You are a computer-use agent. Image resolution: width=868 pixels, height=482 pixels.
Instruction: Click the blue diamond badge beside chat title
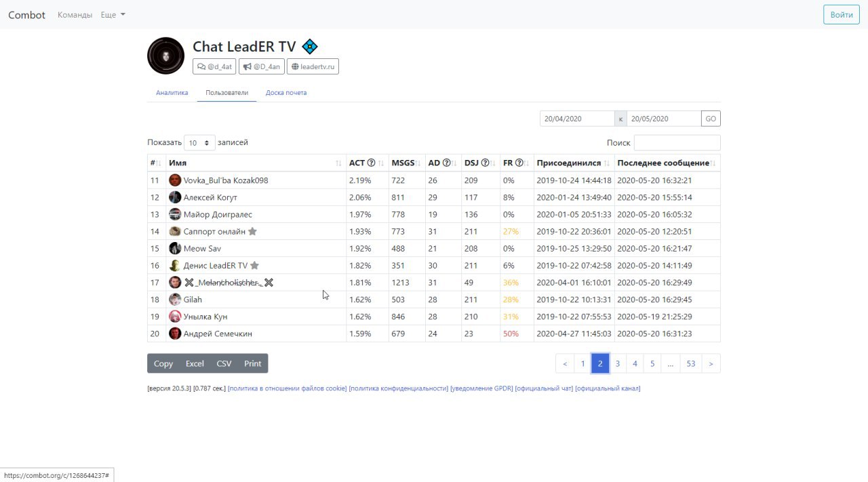coord(310,47)
